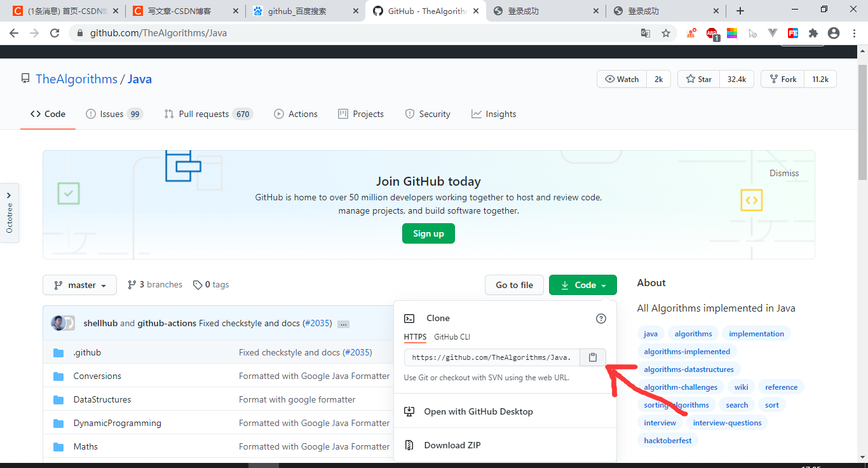Open the Extensions puzzle piece menu
Viewport: 868px width, 468px height.
click(x=813, y=33)
